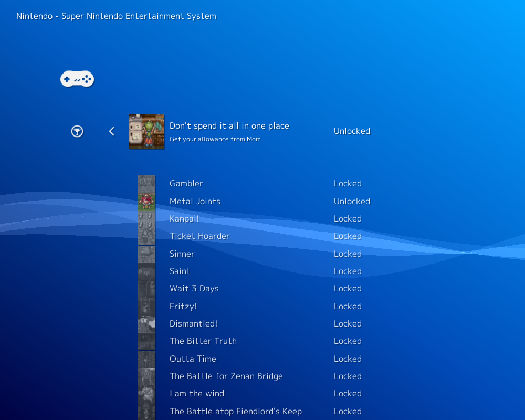
Task: Click the SNES controller icon
Action: pyautogui.click(x=77, y=79)
